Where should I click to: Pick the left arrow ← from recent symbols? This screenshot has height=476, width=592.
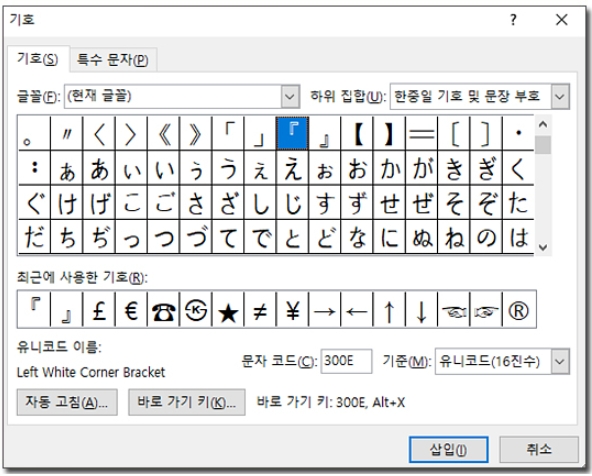tap(357, 310)
